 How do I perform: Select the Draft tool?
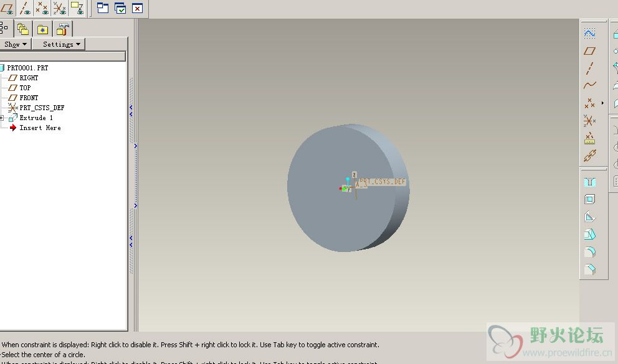[x=589, y=234]
